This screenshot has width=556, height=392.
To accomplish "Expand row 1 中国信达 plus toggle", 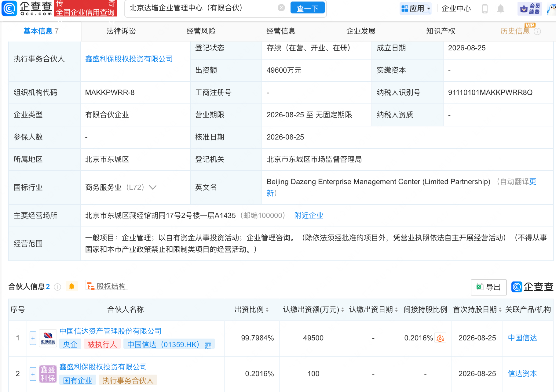I will tap(33, 338).
